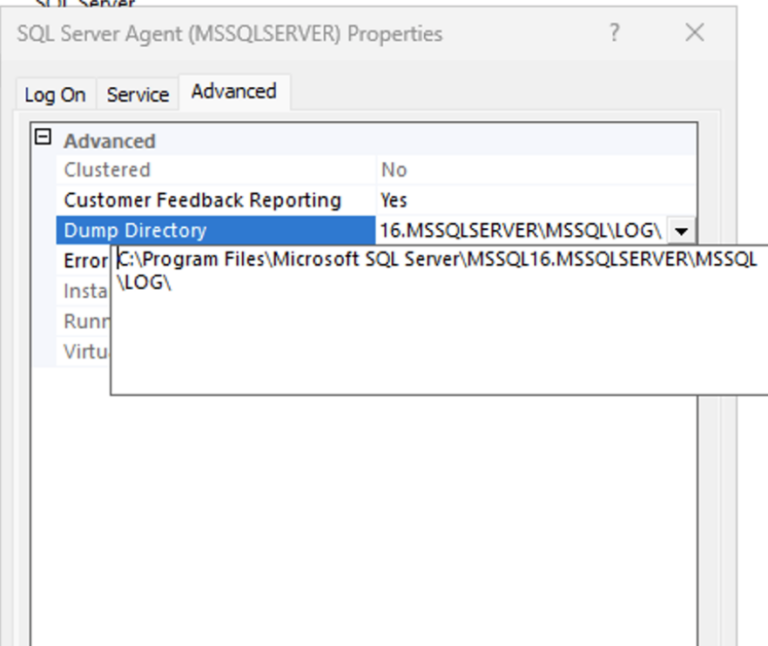Select the partially hidden Runn property row

point(85,321)
